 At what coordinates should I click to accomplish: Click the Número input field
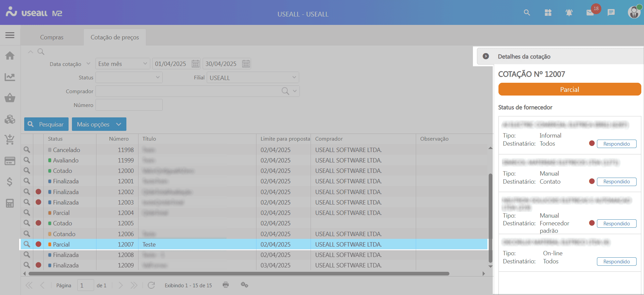[x=129, y=105]
